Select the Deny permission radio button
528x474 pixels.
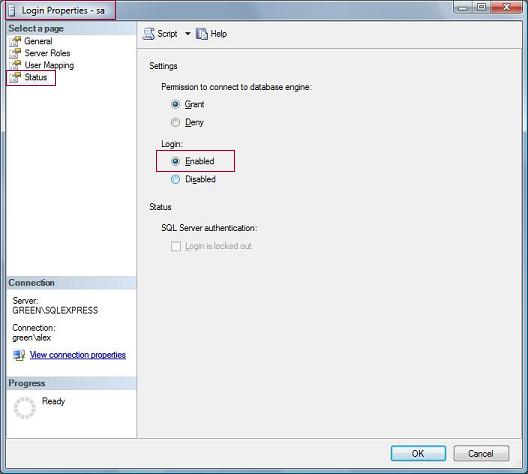coord(175,122)
